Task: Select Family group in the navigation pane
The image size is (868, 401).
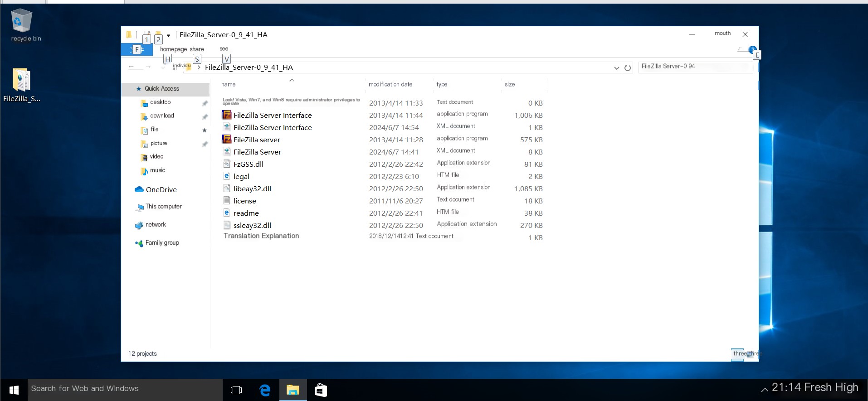Action: pos(162,243)
